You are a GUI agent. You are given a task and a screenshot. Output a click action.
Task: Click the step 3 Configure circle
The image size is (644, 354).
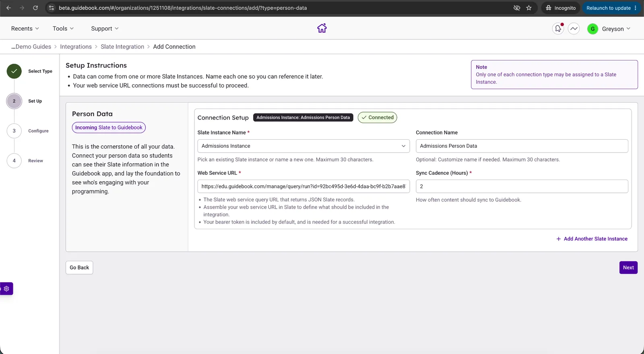click(14, 131)
